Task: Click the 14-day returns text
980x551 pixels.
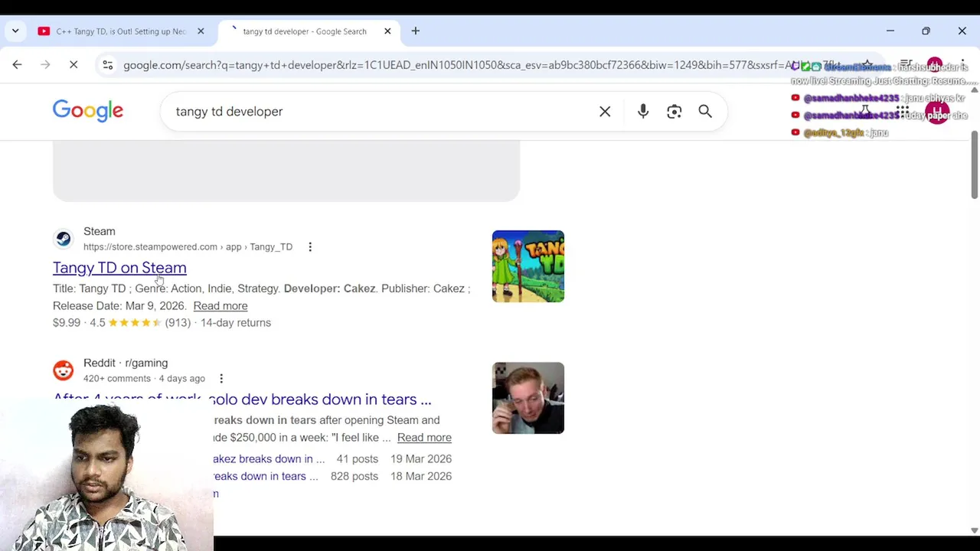Action: (236, 323)
